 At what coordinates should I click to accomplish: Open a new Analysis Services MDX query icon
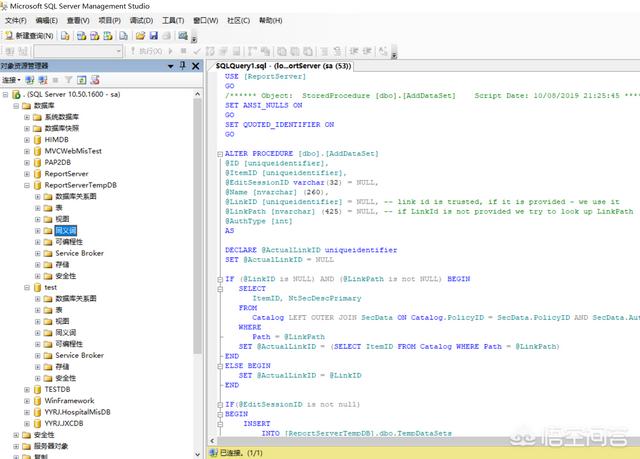(x=82, y=36)
